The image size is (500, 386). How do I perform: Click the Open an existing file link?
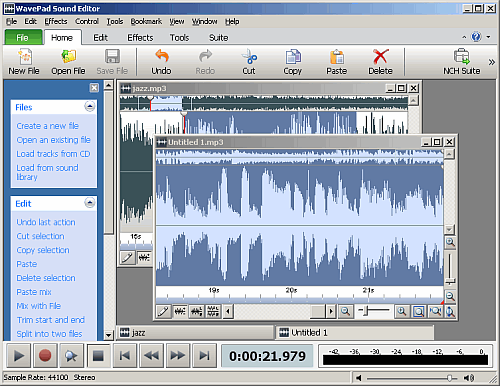coord(53,140)
